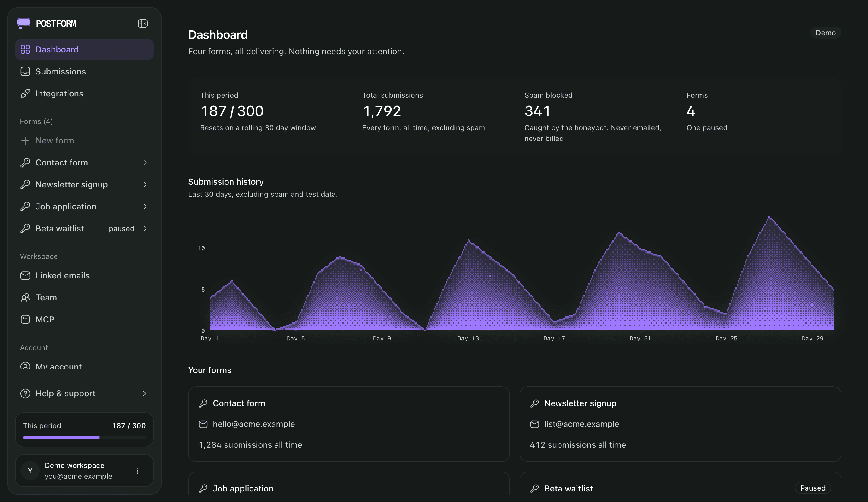Open the Job application card title

tap(243, 488)
